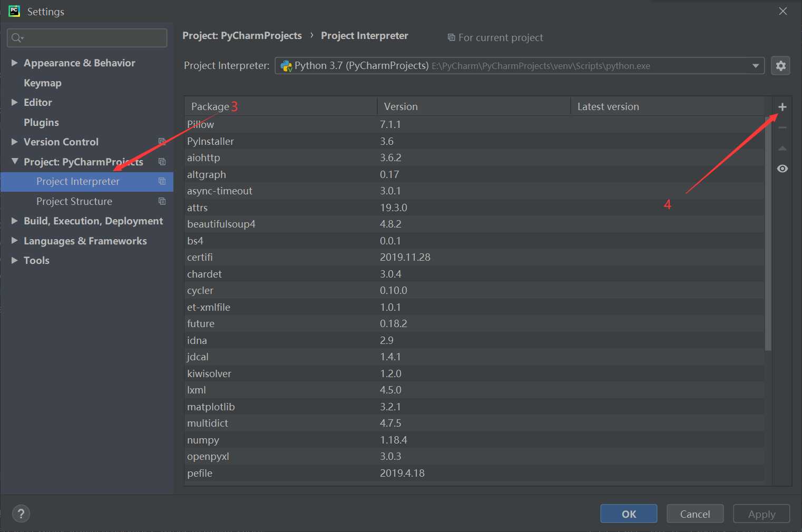Image resolution: width=802 pixels, height=532 pixels.
Task: Select the altgraph package row
Action: (474, 174)
